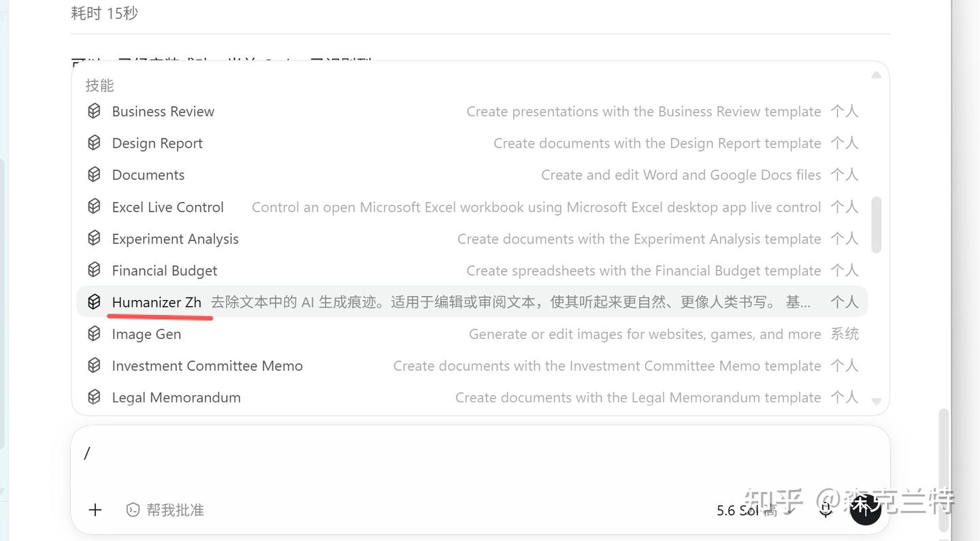Click description "Create documents with the Investment Committee Memo template"
The height and width of the screenshot is (541, 980).
coord(607,365)
